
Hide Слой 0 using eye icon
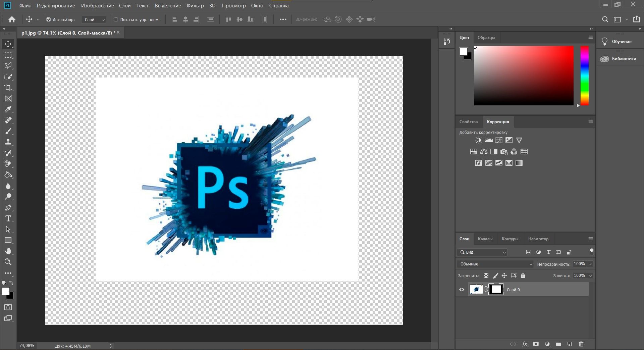[x=462, y=290]
